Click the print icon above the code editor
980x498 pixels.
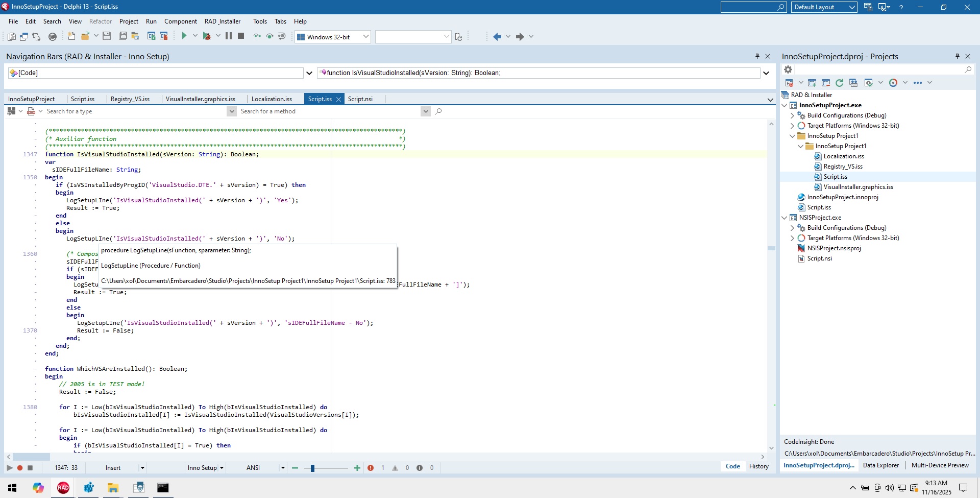click(31, 111)
